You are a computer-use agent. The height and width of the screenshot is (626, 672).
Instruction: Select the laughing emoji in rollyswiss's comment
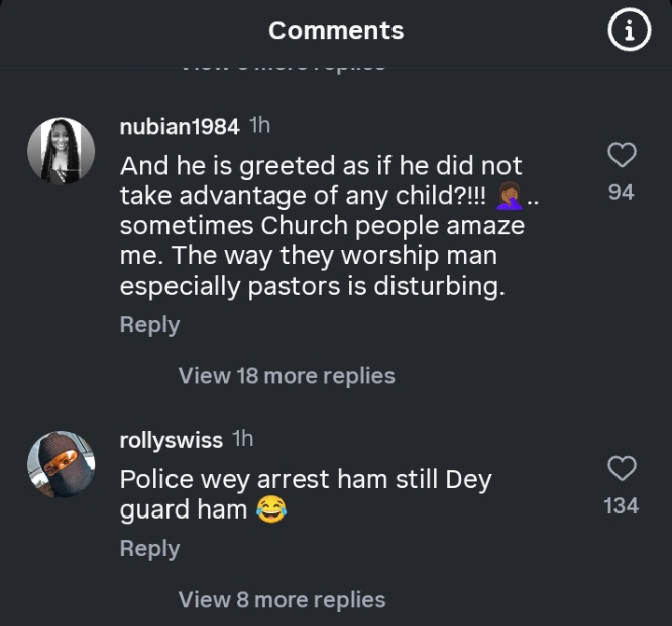[x=271, y=509]
